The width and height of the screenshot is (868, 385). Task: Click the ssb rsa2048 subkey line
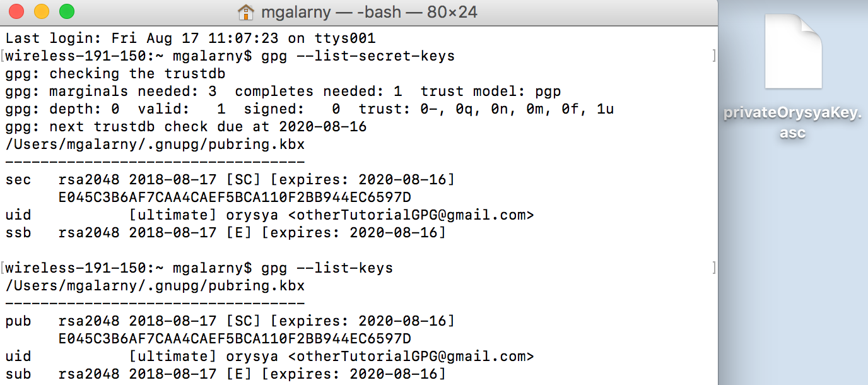click(225, 233)
